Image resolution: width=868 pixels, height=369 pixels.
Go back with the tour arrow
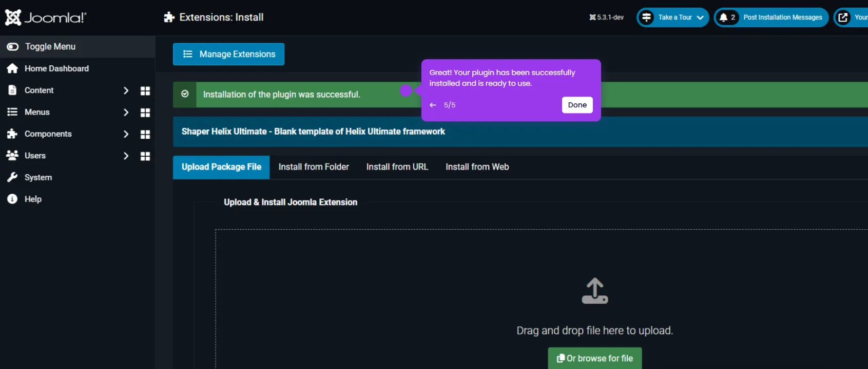pyautogui.click(x=433, y=105)
